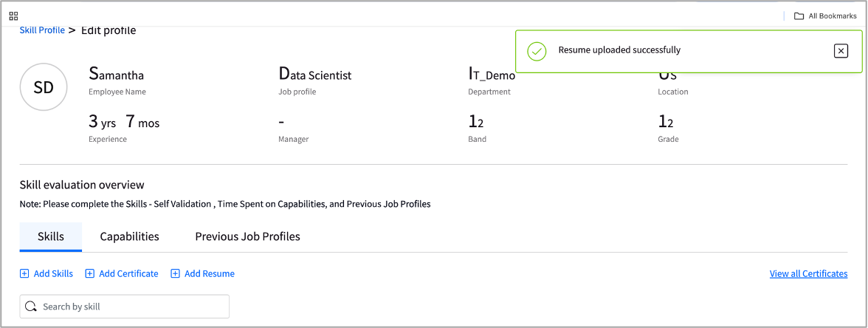Click the plus icon beside Add Resume

pos(175,273)
